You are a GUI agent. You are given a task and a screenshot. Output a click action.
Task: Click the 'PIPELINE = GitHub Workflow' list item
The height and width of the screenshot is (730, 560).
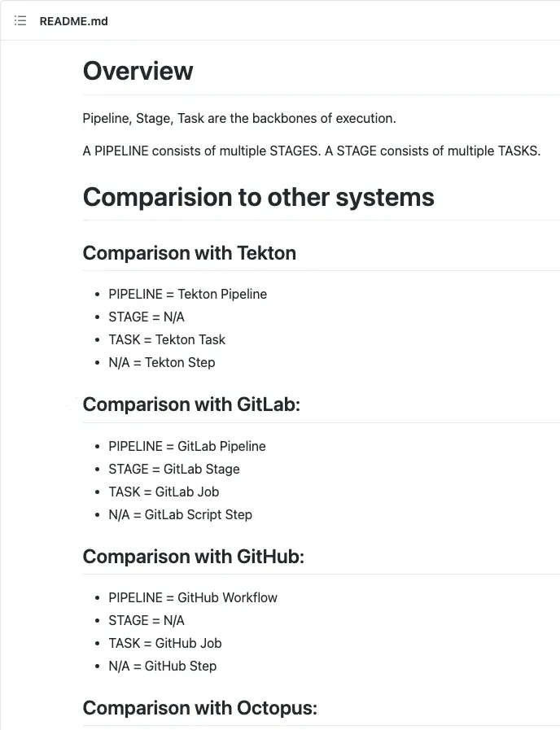coord(192,597)
